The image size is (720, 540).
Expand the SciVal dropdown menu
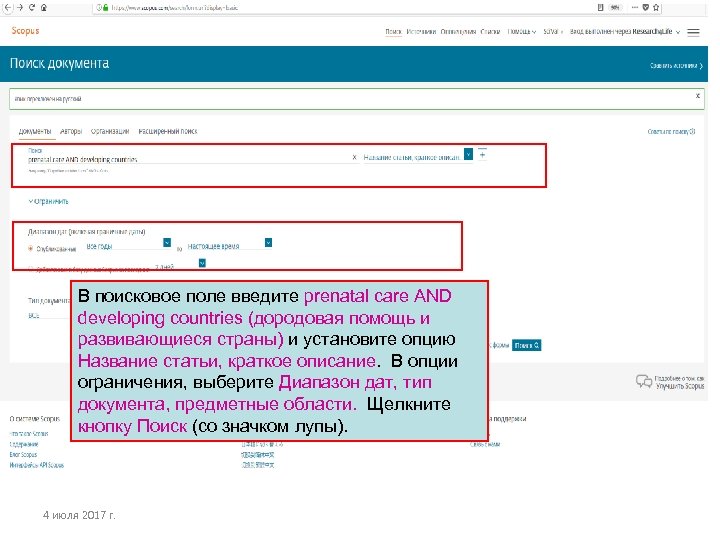(x=553, y=32)
